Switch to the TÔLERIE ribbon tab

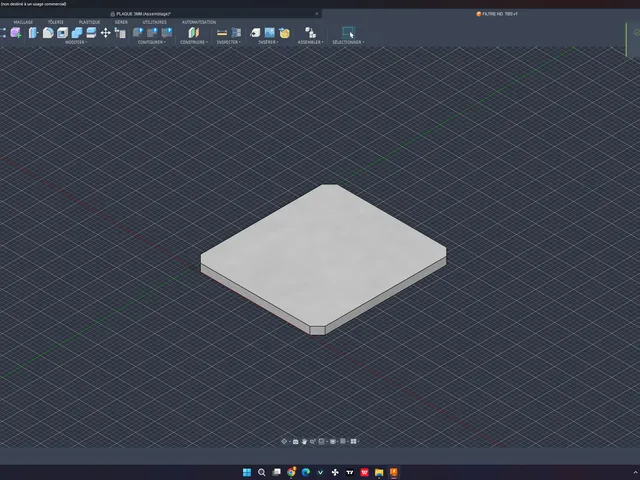click(56, 22)
